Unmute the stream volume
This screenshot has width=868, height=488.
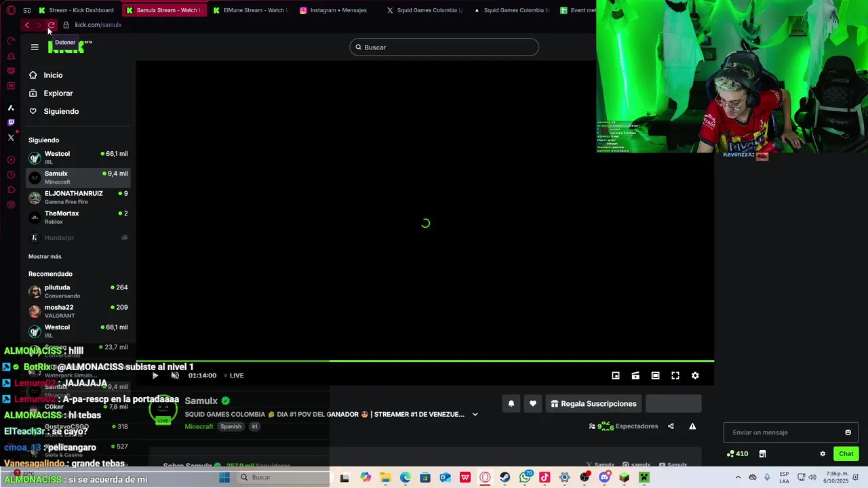(175, 375)
